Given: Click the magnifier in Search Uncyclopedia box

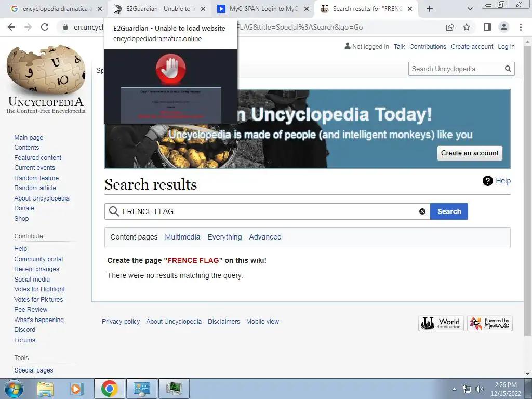Looking at the screenshot, I should tap(508, 69).
